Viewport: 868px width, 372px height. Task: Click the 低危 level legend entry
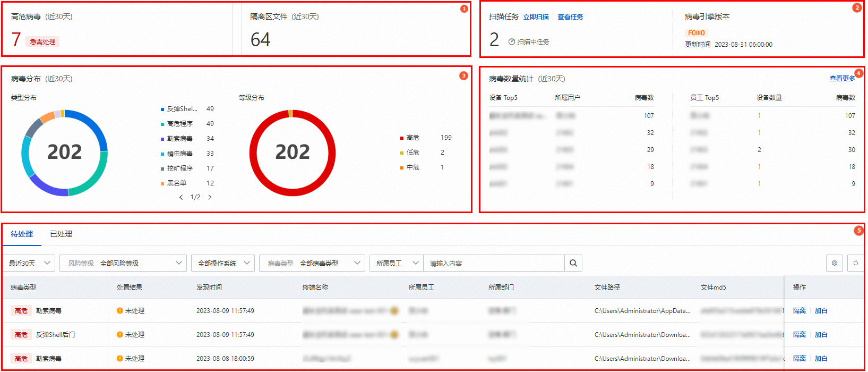click(422, 153)
